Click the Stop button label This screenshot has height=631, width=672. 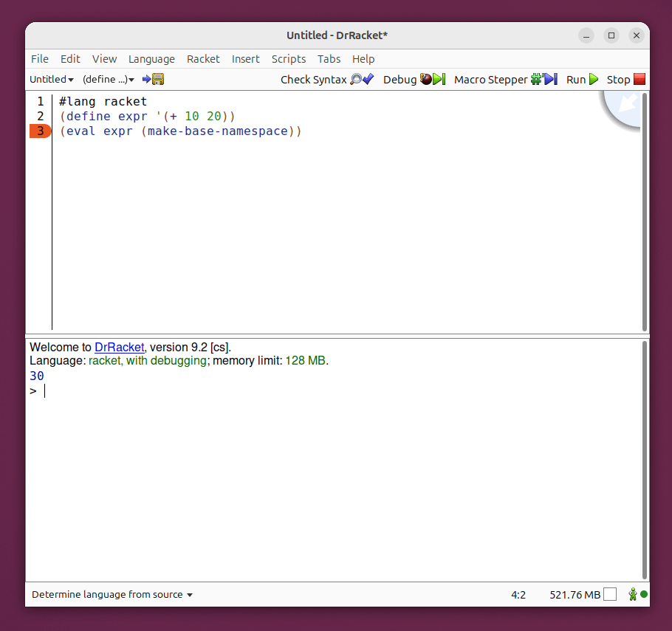tap(618, 80)
